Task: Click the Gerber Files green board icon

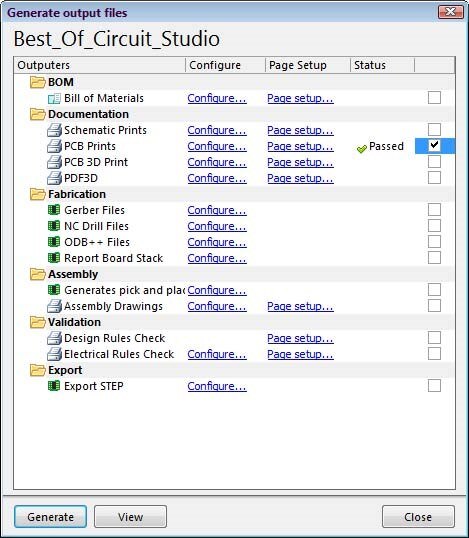Action: 54,210
